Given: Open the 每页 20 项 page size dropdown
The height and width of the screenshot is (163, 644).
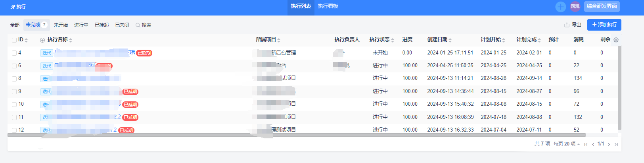Looking at the screenshot, I should coord(567,144).
